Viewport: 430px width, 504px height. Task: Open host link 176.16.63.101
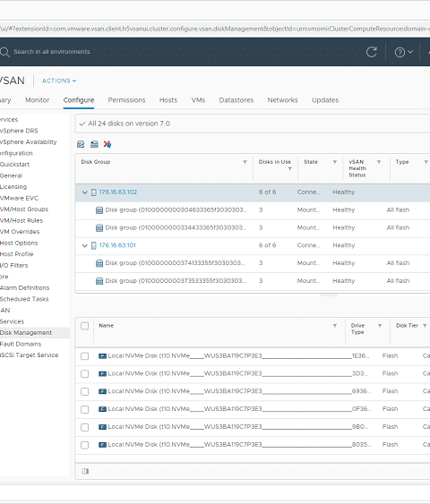click(x=117, y=245)
